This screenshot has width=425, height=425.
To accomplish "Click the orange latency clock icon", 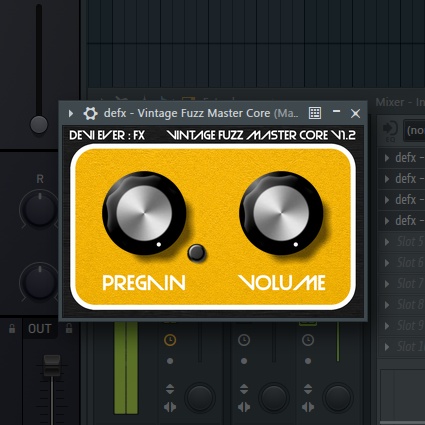I will 170,340.
